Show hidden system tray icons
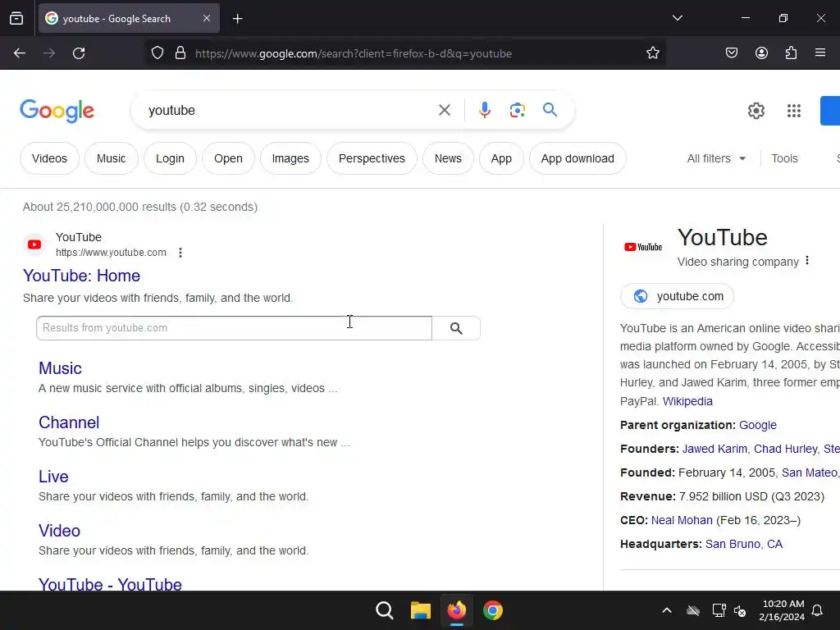The image size is (840, 630). click(x=666, y=610)
